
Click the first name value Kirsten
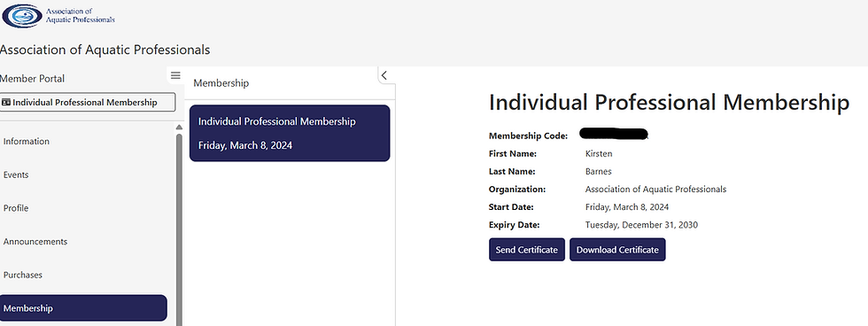point(599,153)
